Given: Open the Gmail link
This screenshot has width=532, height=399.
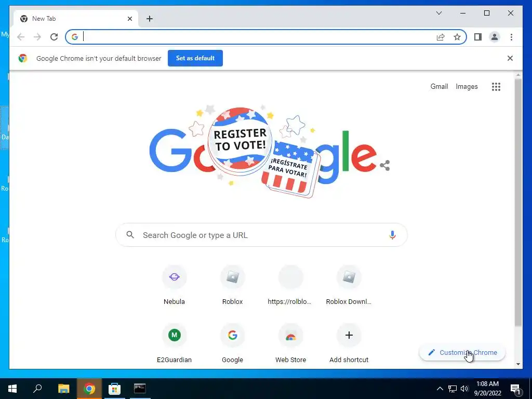Looking at the screenshot, I should (439, 87).
